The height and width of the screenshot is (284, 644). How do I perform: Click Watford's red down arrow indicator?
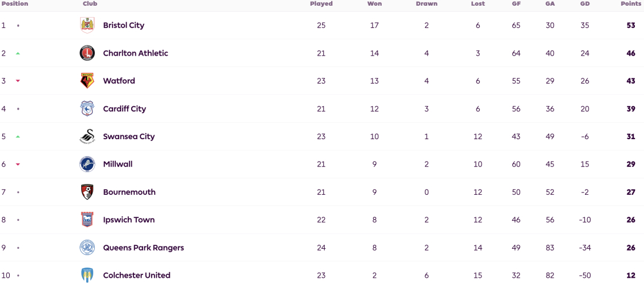coord(18,81)
